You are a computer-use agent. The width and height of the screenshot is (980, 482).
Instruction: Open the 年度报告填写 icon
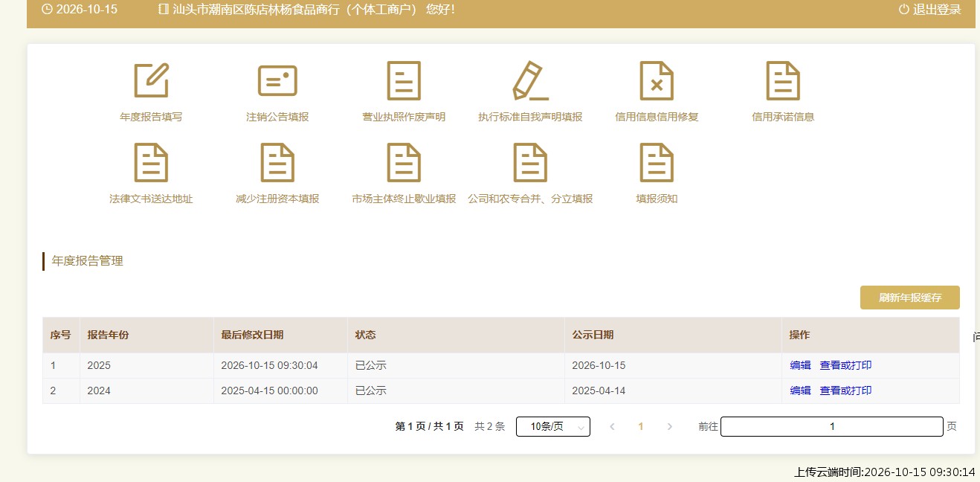click(x=151, y=80)
